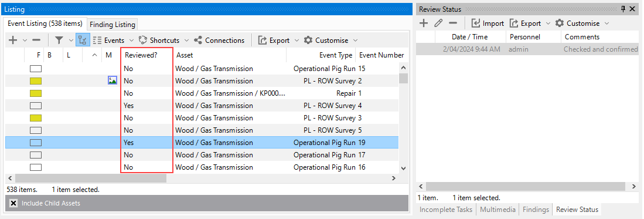
Task: Click the Listing horizontal scrollbar right arrow
Action: (393, 178)
